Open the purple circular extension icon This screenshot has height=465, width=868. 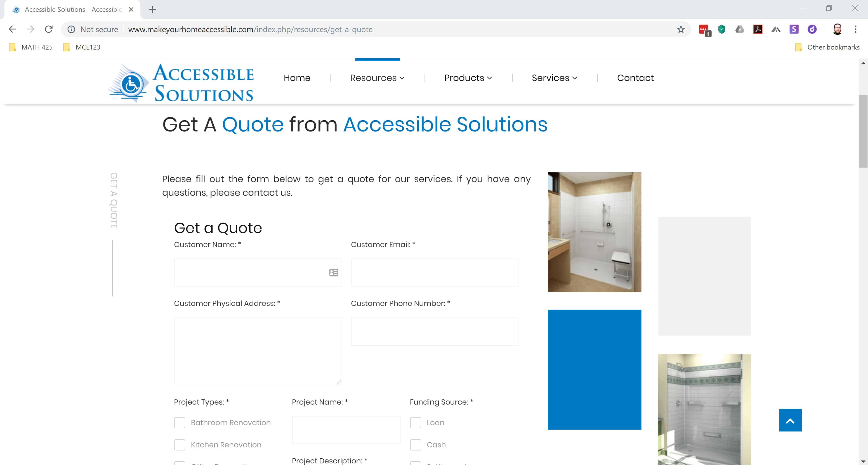click(812, 29)
